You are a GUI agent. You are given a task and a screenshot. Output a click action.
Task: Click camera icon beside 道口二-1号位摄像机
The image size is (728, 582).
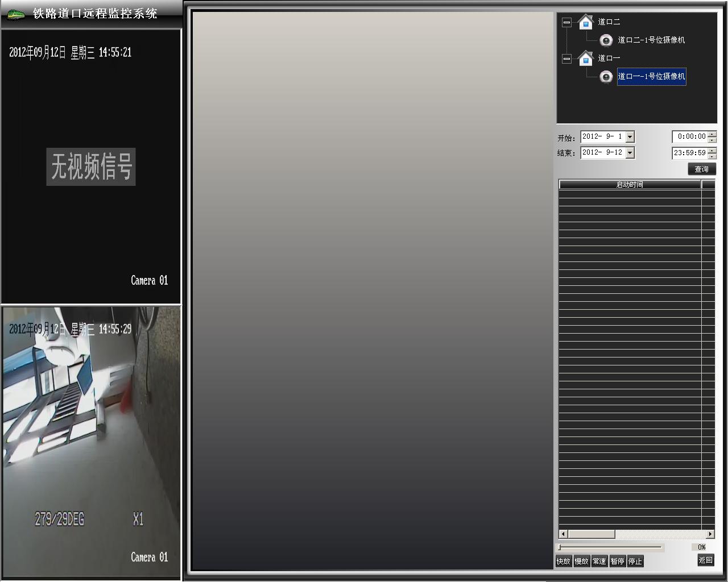tap(606, 40)
